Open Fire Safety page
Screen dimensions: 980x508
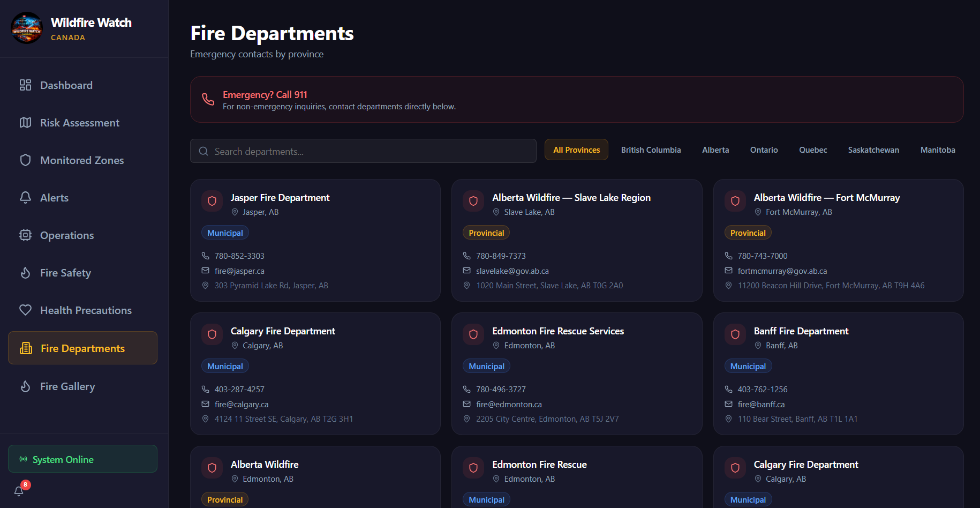point(83,273)
